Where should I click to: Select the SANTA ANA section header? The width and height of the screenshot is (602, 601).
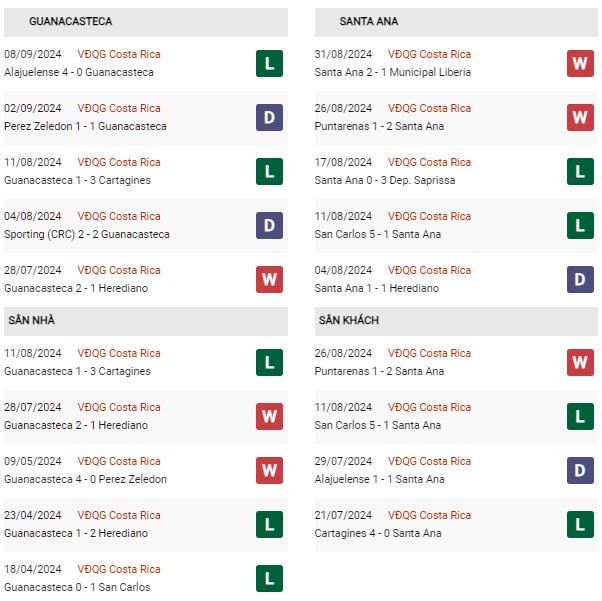click(456, 22)
